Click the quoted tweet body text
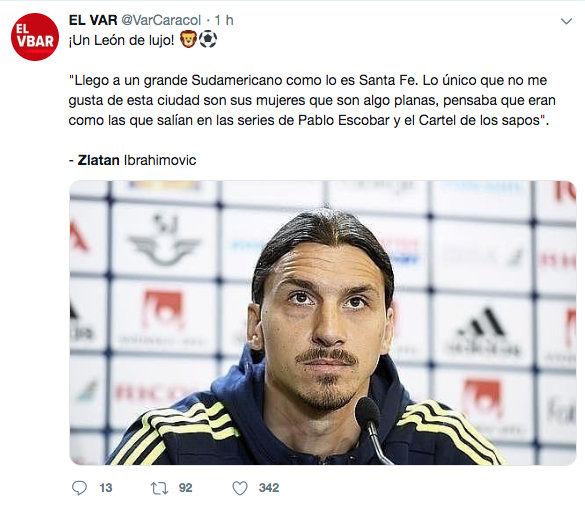This screenshot has height=506, width=585. [312, 100]
